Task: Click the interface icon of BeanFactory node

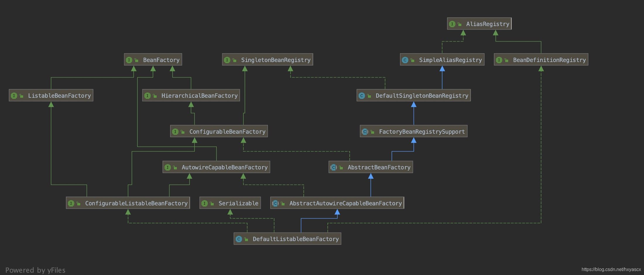Action: [x=129, y=60]
